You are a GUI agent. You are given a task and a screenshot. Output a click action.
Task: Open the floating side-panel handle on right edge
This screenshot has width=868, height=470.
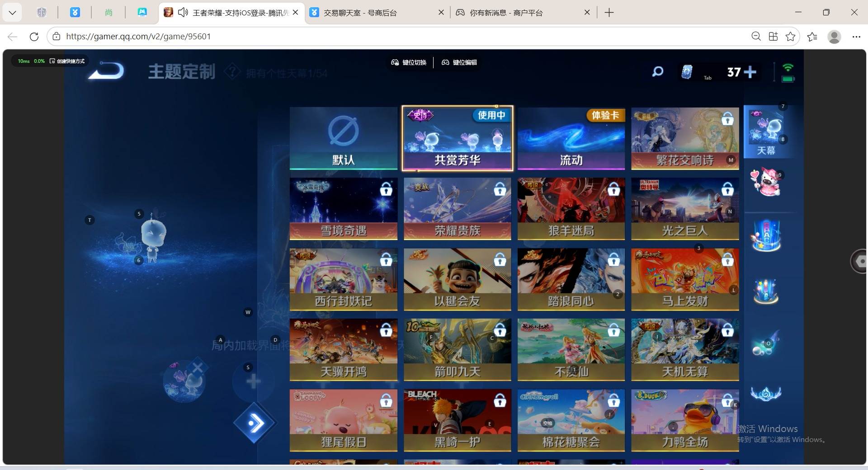click(859, 261)
